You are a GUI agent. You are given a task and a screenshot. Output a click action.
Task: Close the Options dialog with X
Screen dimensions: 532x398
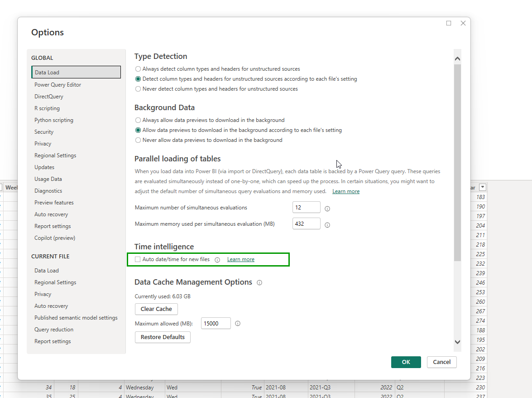click(x=463, y=23)
